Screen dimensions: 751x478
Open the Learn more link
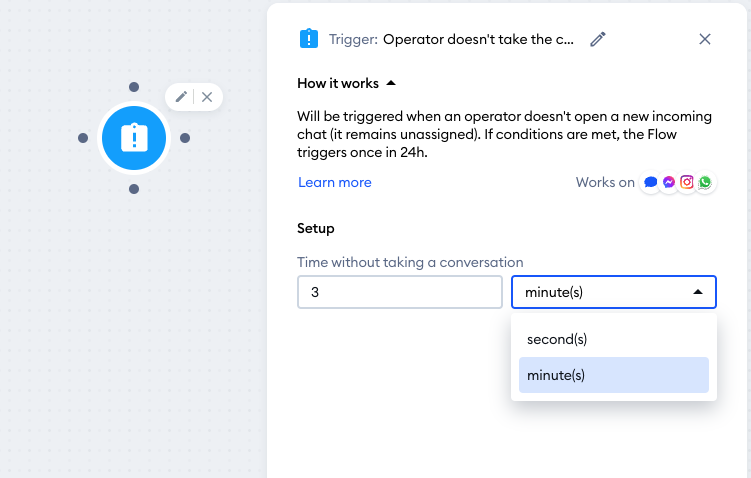coord(335,182)
